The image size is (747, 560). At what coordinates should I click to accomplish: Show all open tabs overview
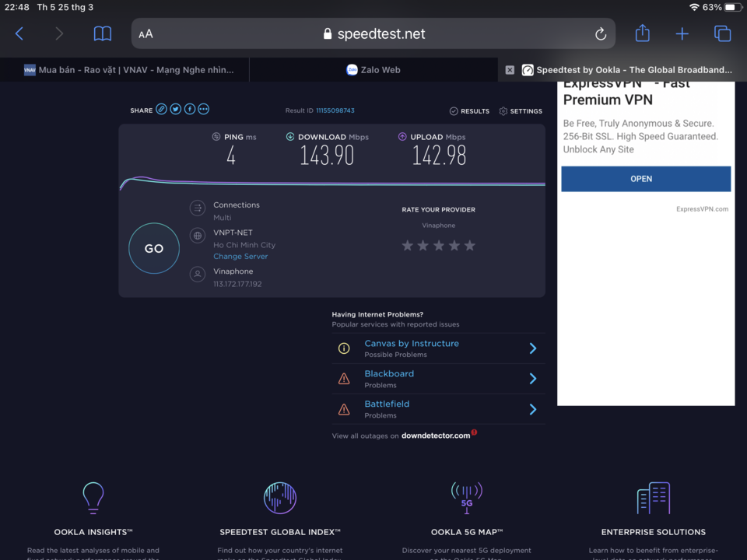coord(722,33)
